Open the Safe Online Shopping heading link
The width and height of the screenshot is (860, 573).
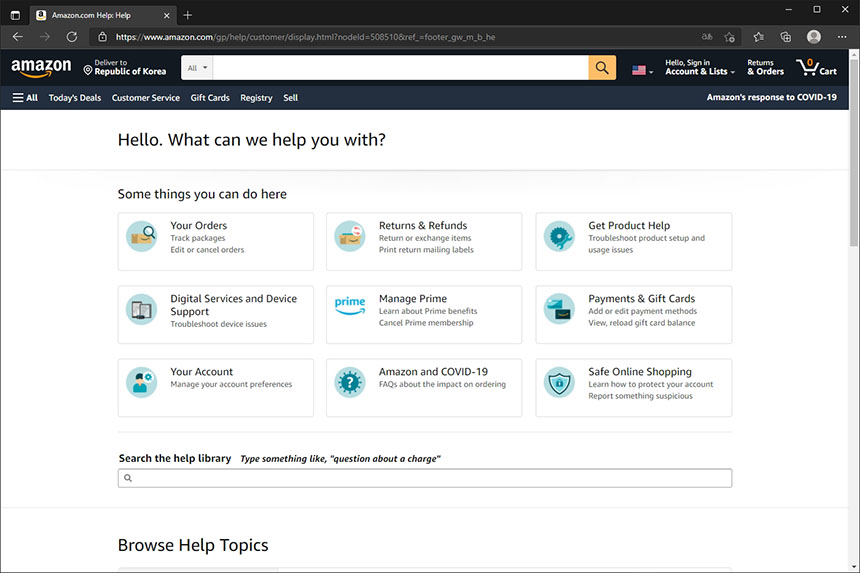click(640, 372)
